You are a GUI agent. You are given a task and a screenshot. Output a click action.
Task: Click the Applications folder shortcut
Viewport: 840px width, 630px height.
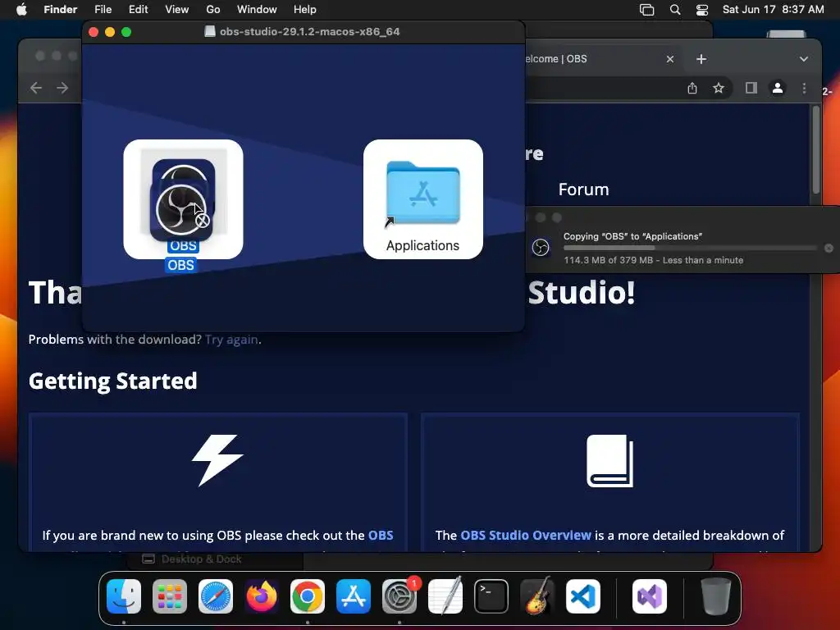tap(423, 199)
